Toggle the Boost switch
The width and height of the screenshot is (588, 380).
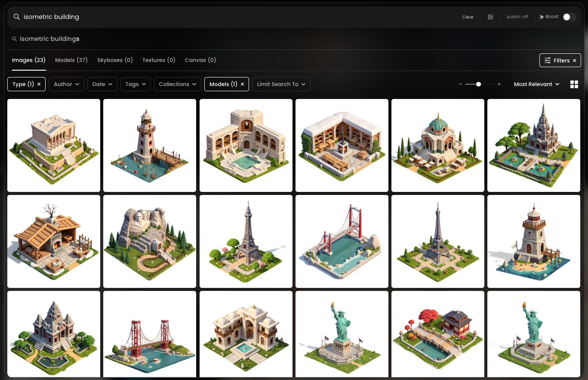[x=569, y=17]
